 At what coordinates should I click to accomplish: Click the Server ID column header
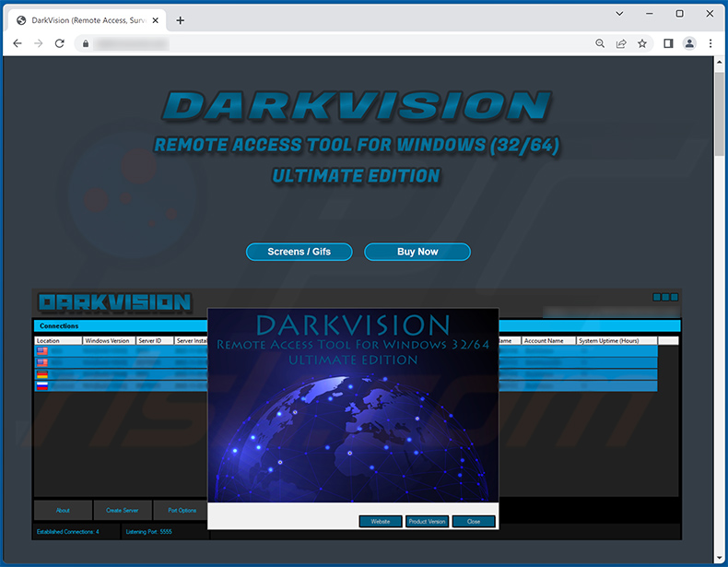coord(155,340)
